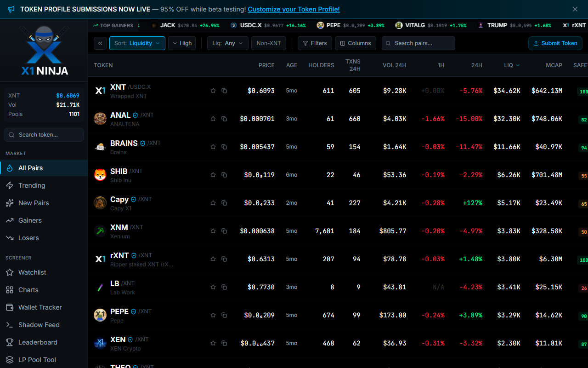Viewport: 588px width, 368px height.
Task: Click Capy 24H change +127%
Action: coord(473,203)
